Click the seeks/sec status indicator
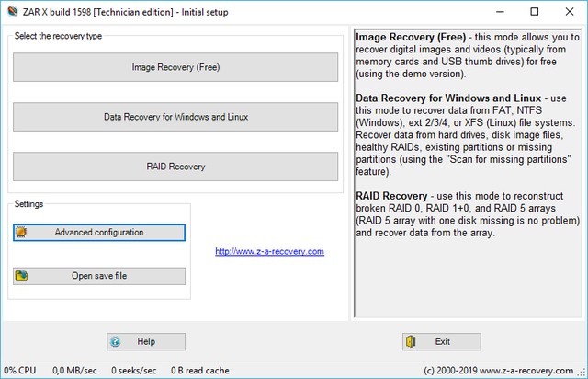The image size is (588, 379). [133, 370]
